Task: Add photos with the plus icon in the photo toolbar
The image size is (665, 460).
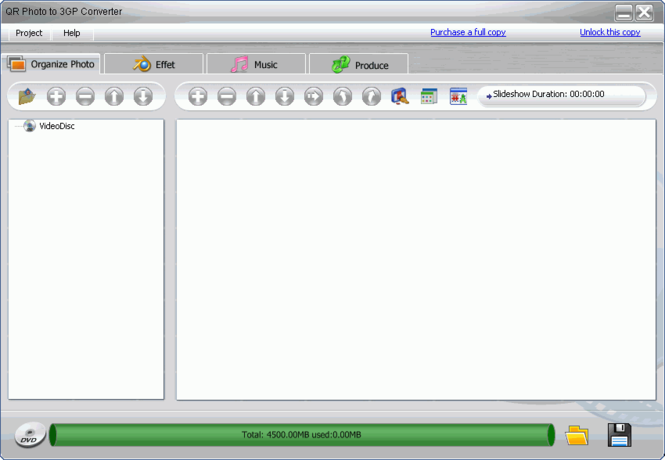Action: coord(198,96)
